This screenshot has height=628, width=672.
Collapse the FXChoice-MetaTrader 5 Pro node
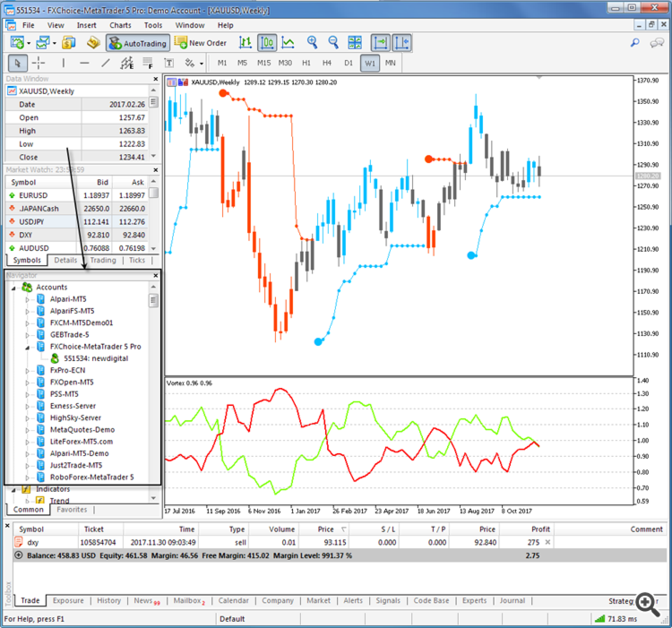click(x=28, y=348)
